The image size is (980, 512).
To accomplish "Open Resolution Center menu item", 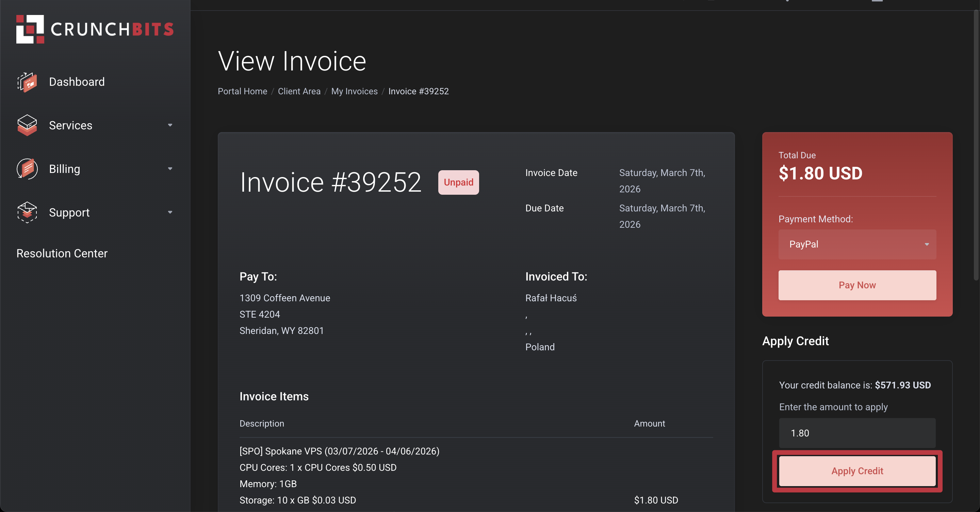I will [x=62, y=253].
